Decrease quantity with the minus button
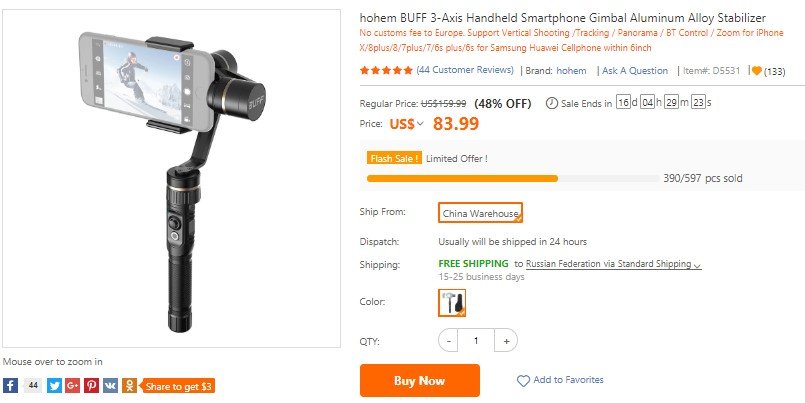Viewport: 805px width, 403px height. pyautogui.click(x=449, y=341)
